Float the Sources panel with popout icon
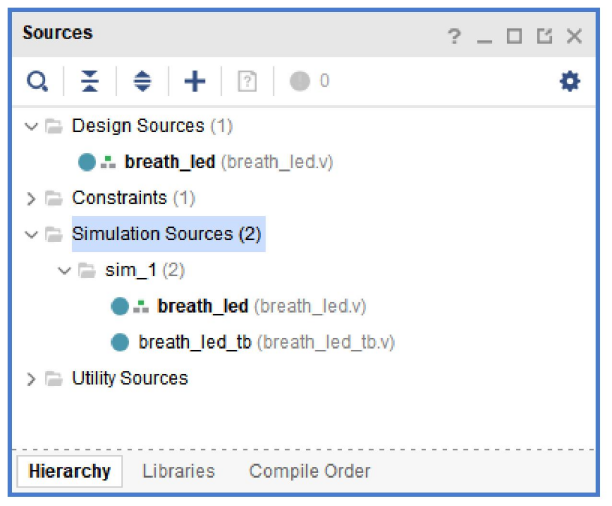Viewport: 612px width, 506px height. (544, 37)
